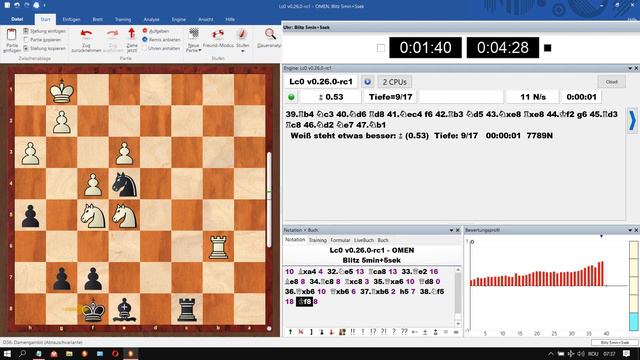The image size is (640, 360).
Task: Open the LiveBuch tab in the notation panel
Action: (364, 240)
